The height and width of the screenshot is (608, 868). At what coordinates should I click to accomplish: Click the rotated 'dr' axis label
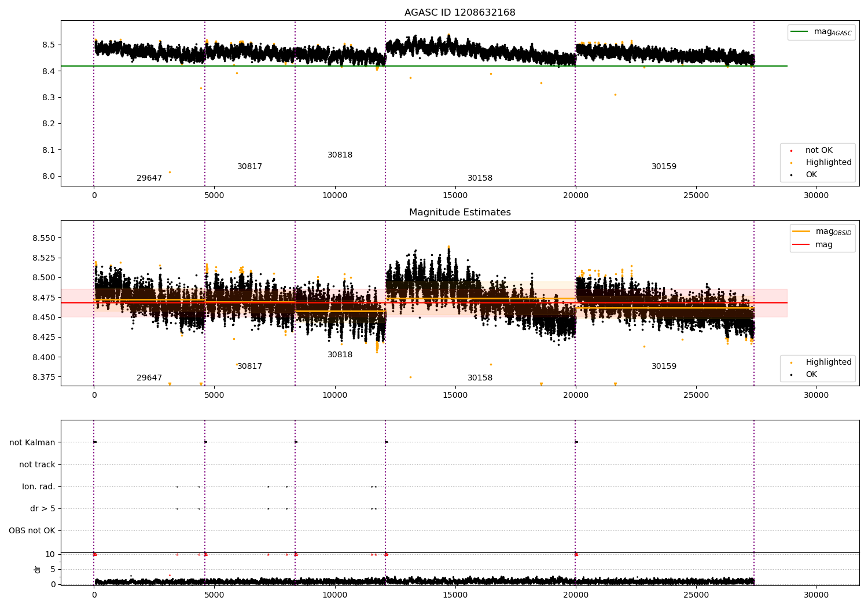click(38, 569)
